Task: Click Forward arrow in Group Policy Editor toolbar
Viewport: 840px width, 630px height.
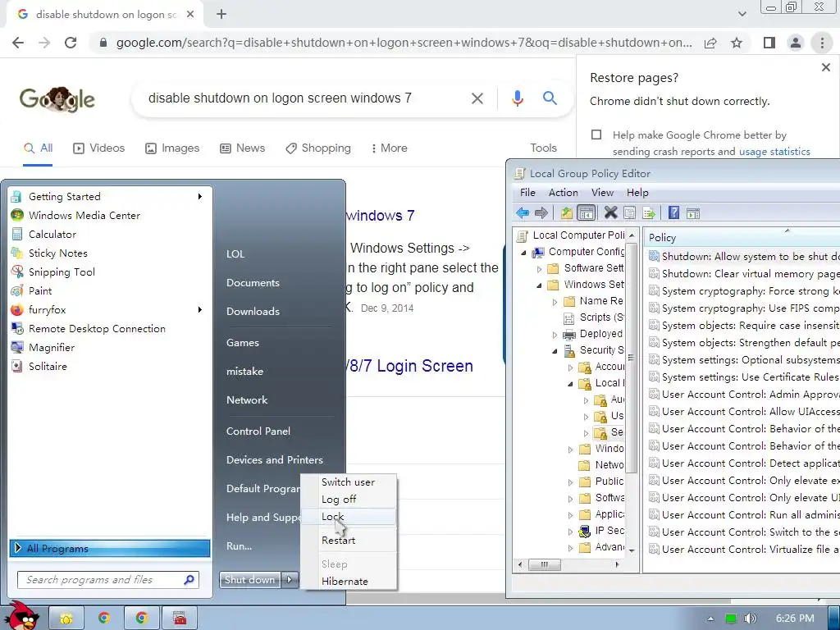Action: (x=541, y=213)
